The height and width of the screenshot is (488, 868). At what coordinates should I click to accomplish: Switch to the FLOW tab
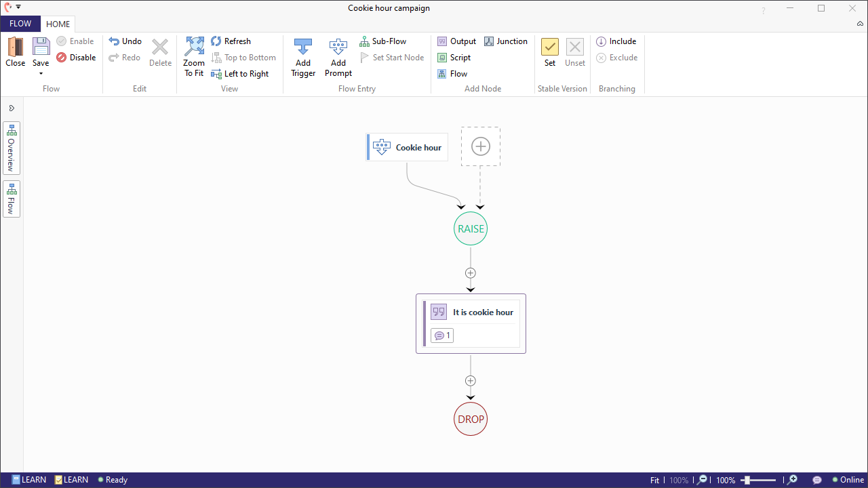[x=20, y=24]
